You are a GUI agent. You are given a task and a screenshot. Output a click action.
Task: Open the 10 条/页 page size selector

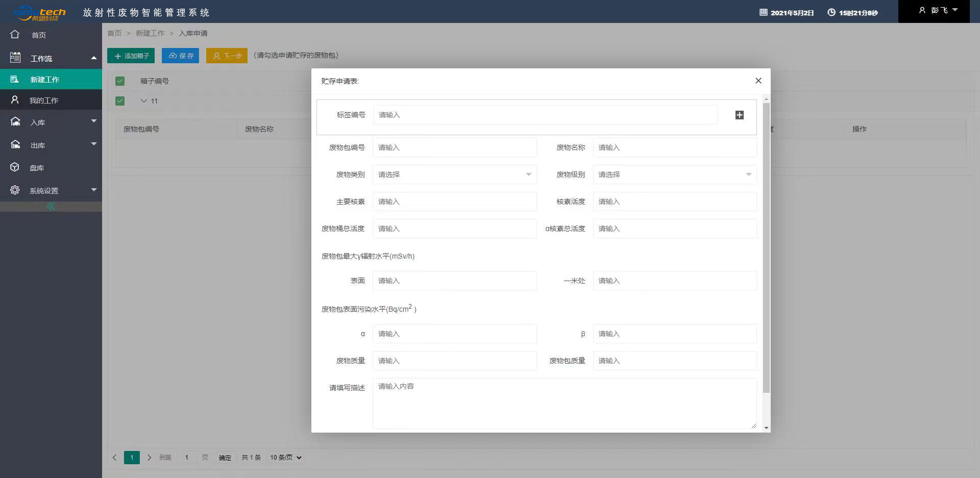(286, 458)
